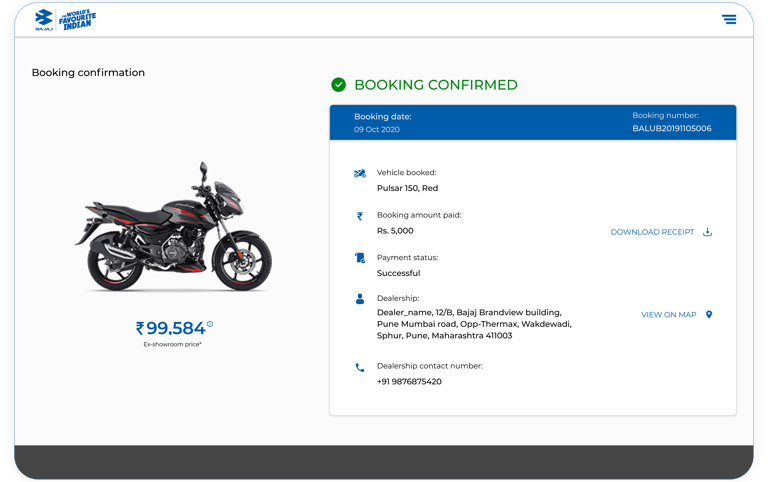Click the phone number +91 9876875420
This screenshot has height=482, width=768.
(409, 382)
